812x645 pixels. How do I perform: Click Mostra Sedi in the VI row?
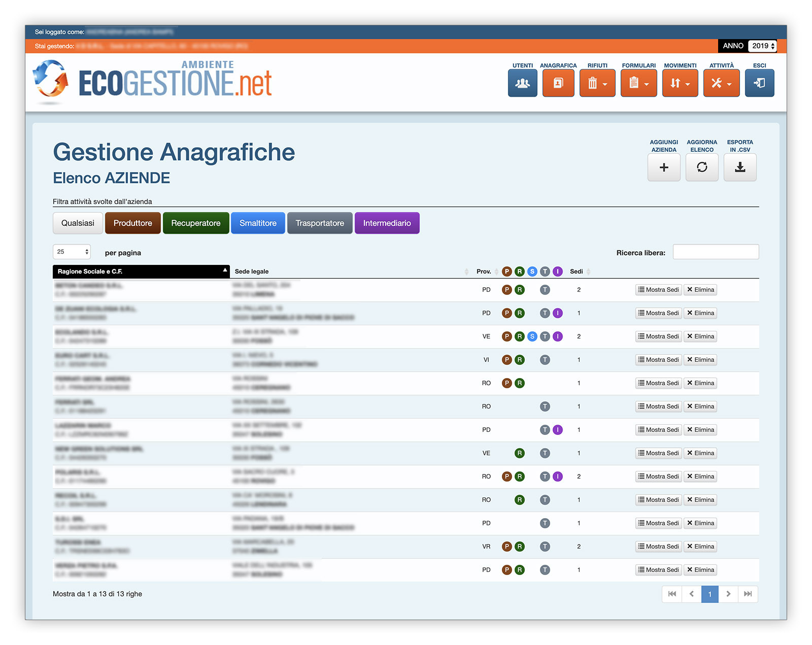pos(658,360)
